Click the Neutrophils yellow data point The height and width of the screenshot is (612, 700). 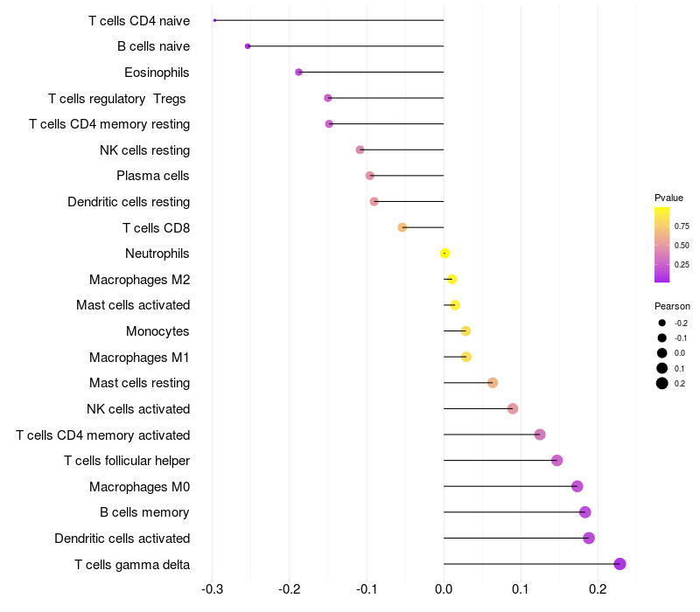(x=444, y=254)
